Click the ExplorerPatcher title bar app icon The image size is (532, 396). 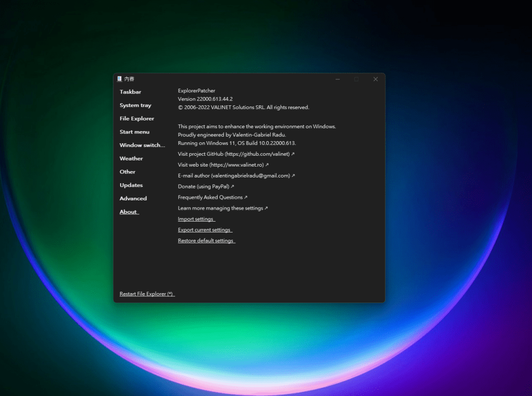tap(119, 79)
